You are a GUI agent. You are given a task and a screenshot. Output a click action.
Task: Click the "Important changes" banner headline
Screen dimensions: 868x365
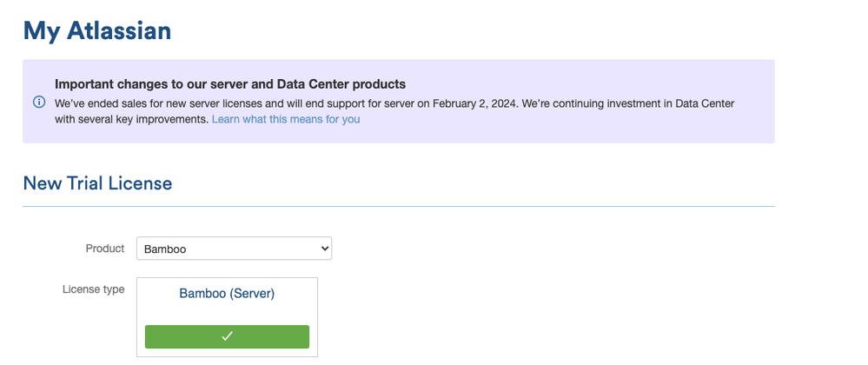(230, 84)
